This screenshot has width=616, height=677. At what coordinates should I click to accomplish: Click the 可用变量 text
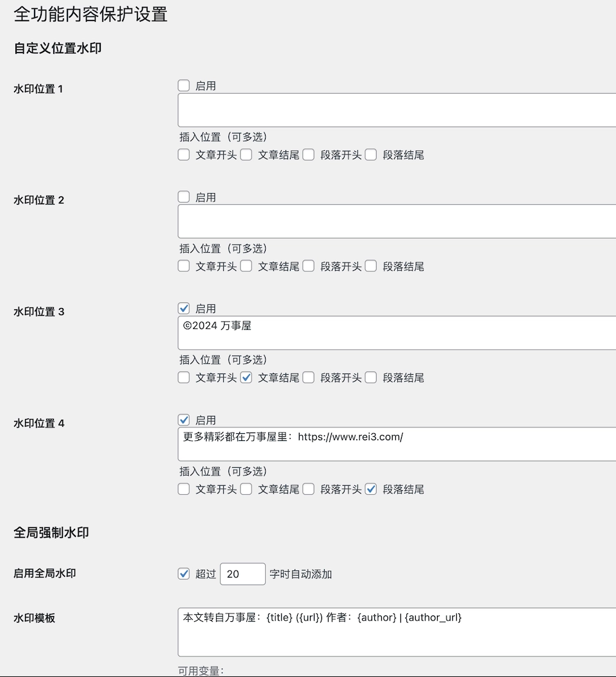(201, 671)
